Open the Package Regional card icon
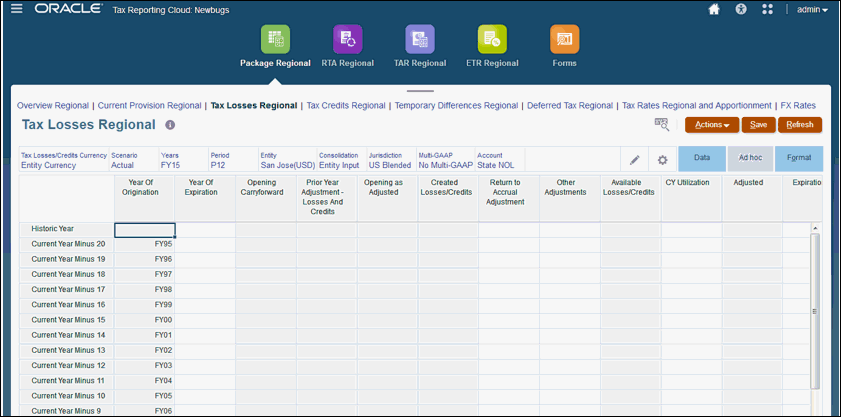Viewport: 841px width, 417px height. tap(275, 39)
